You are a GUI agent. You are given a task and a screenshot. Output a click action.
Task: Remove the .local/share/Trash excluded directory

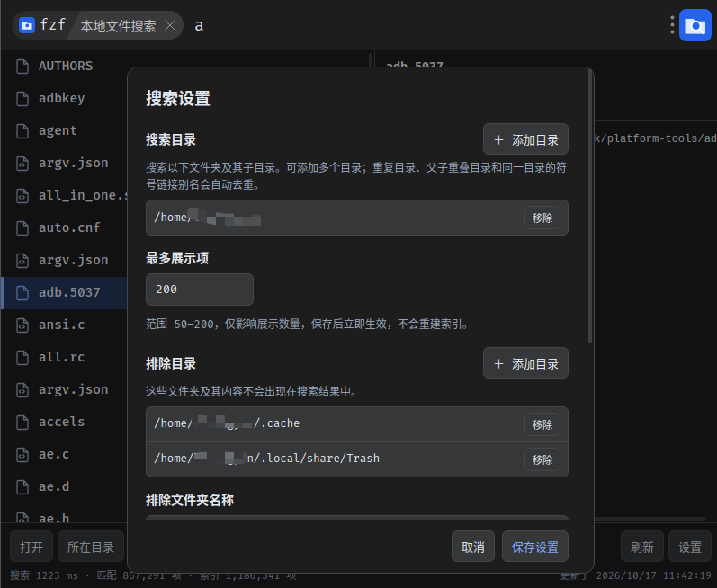pos(542,459)
